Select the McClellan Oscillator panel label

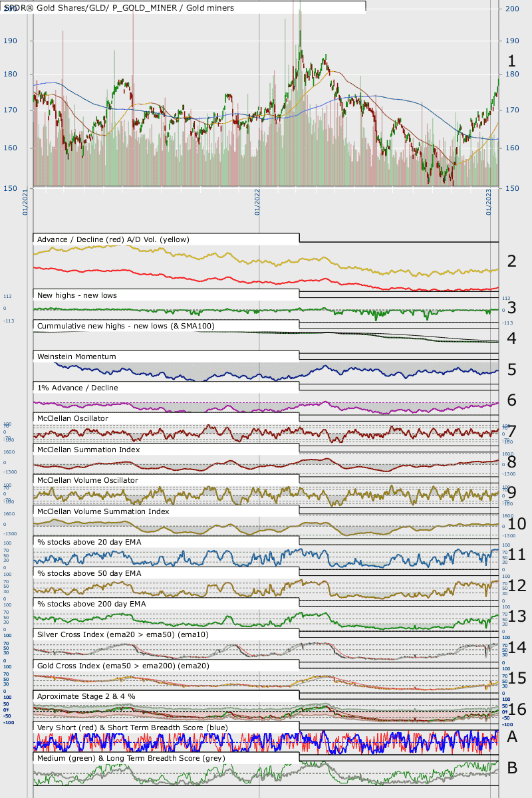point(82,419)
